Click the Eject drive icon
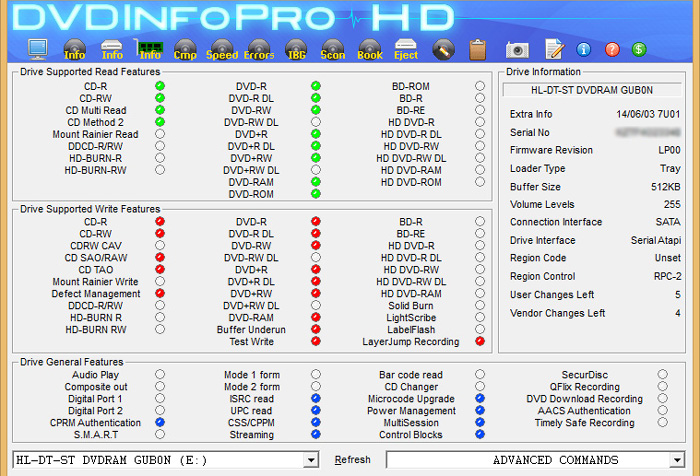The image size is (700, 476). click(x=406, y=49)
